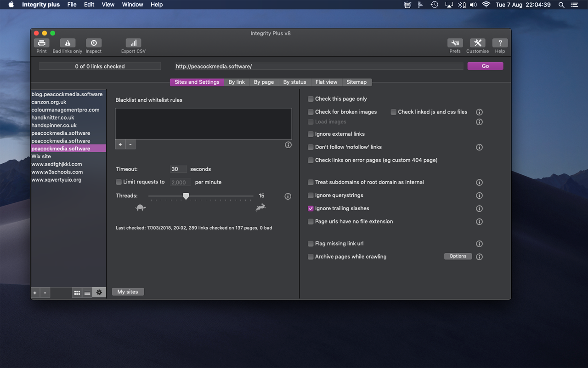Image resolution: width=588 pixels, height=368 pixels.
Task: Tick the Limit requests to checkbox
Action: click(x=119, y=182)
